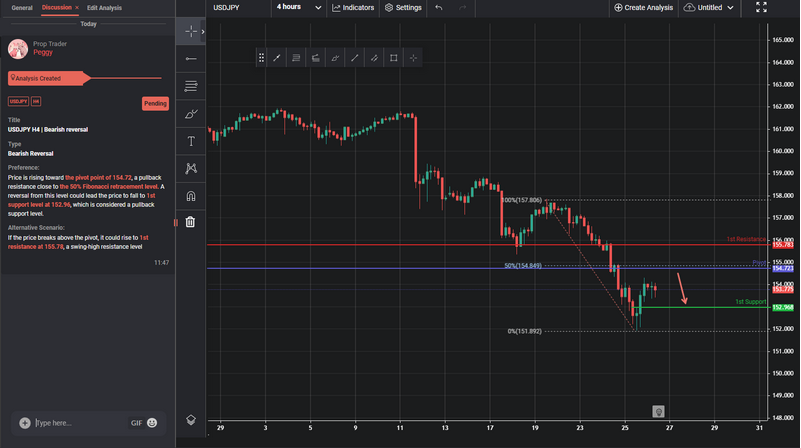The image size is (801, 448).
Task: Pick the rectangle shape tool in floating toolbar
Action: coord(393,58)
